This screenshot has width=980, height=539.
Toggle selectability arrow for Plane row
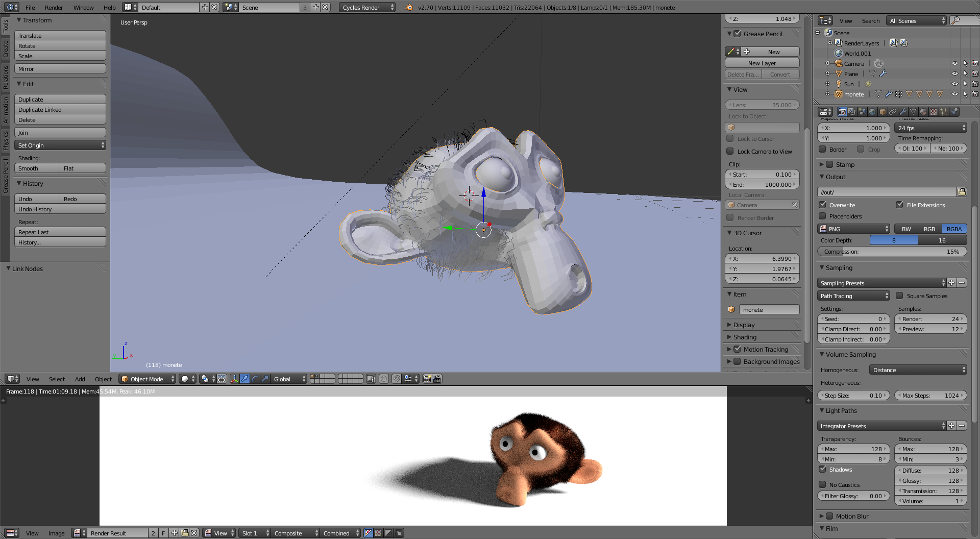965,74
